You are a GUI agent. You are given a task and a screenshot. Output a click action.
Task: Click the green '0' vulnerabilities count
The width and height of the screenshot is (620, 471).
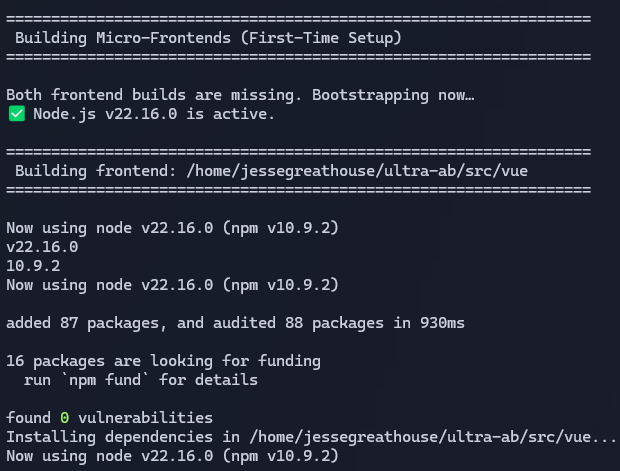[64, 418]
